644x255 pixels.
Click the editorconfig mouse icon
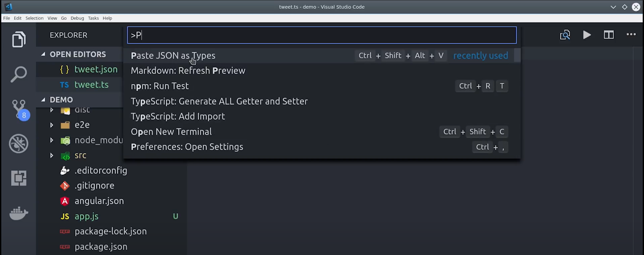pos(65,170)
